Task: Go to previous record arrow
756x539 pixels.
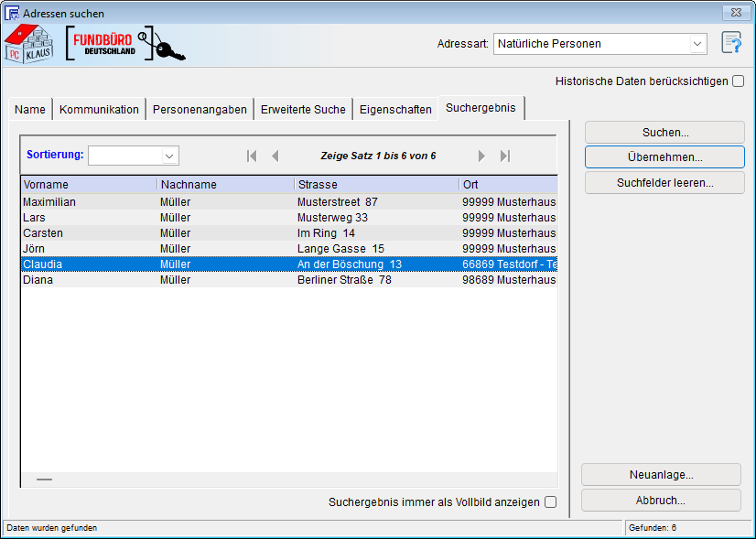Action: coord(275,156)
